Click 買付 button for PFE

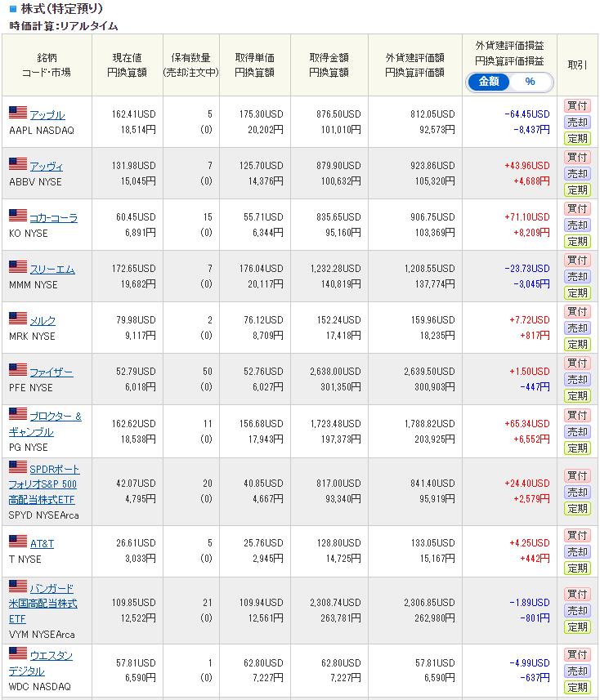click(x=577, y=363)
